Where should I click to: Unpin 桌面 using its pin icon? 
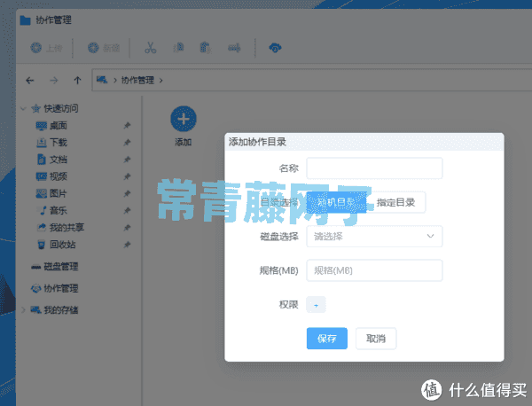click(127, 126)
